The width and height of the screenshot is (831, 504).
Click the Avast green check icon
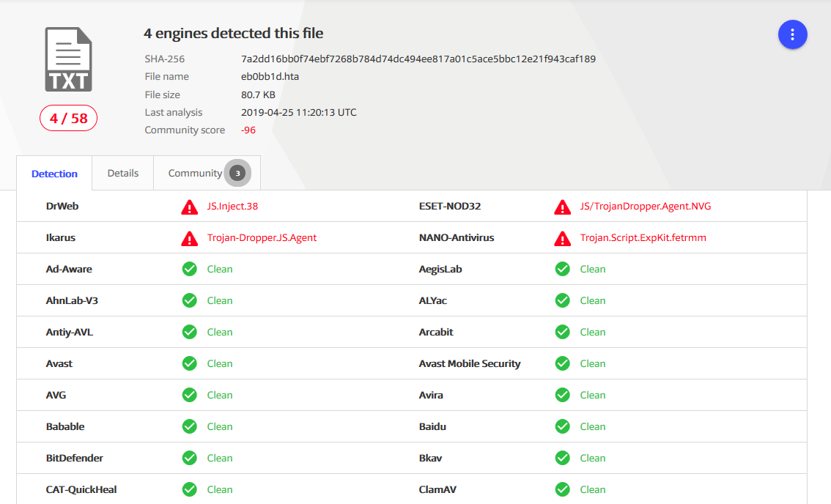click(x=189, y=363)
